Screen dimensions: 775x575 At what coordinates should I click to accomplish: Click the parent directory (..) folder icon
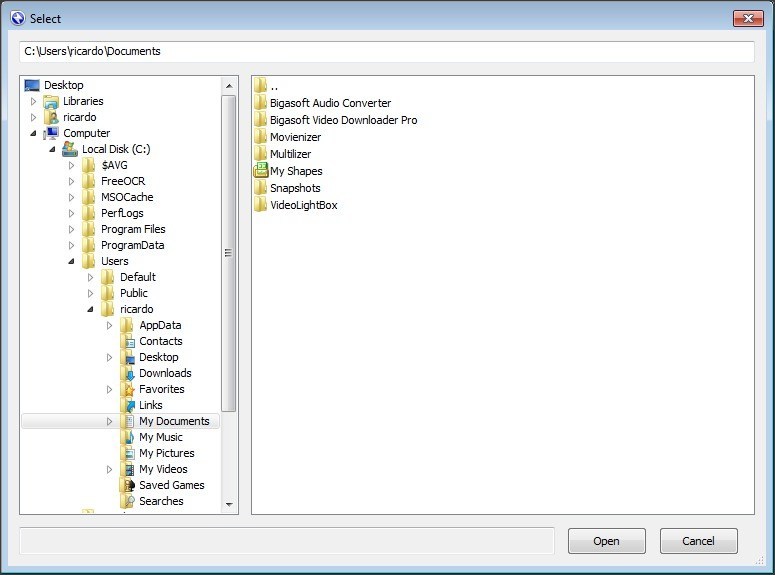pyautogui.click(x=260, y=86)
